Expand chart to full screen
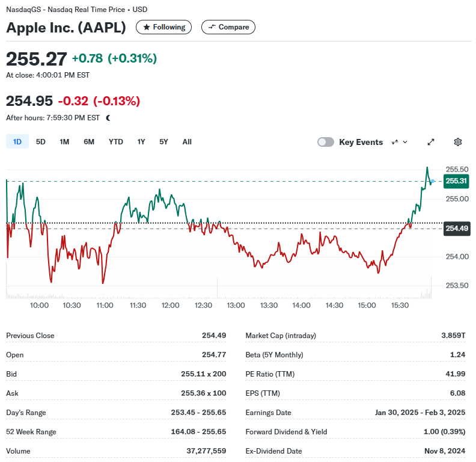 [x=431, y=142]
